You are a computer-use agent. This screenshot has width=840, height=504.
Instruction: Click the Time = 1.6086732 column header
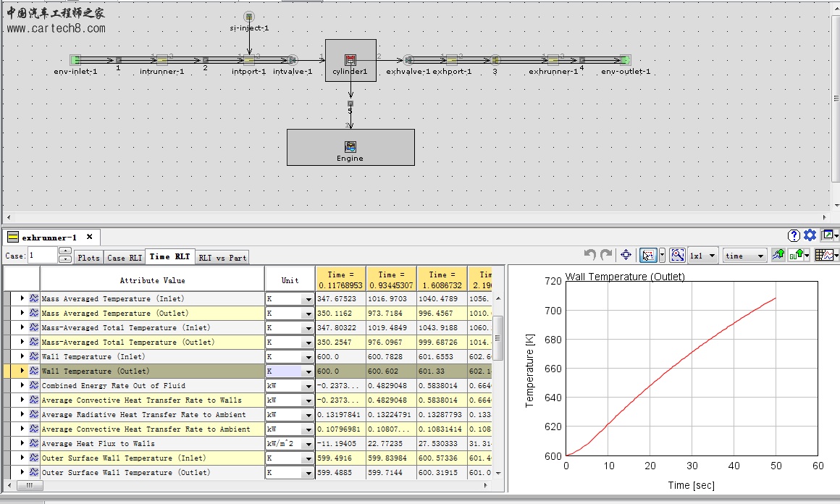tap(442, 280)
